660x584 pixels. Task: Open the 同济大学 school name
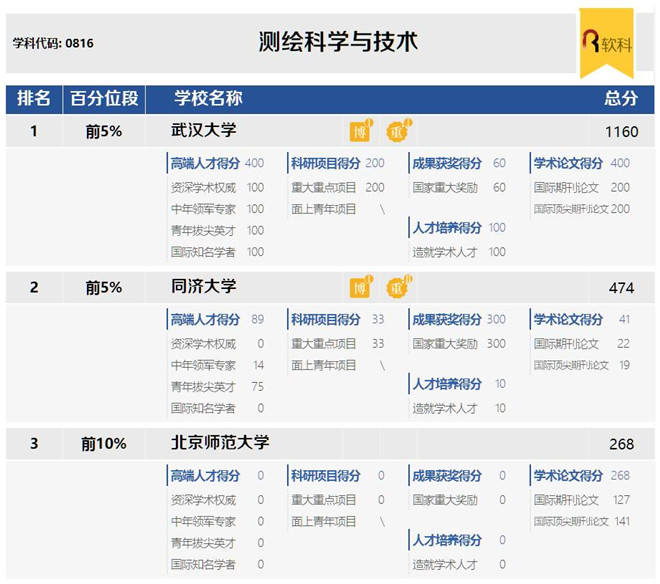204,286
